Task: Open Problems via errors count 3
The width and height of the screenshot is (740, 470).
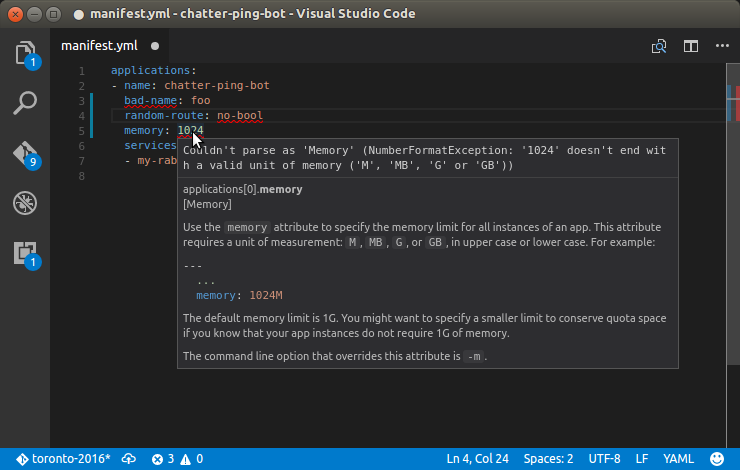Action: [x=163, y=459]
